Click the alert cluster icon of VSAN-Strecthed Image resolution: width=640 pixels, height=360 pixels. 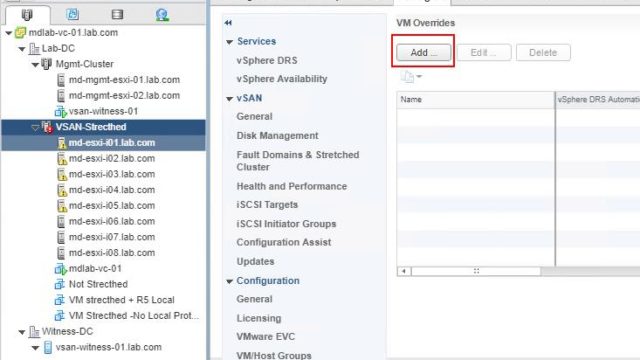tap(47, 127)
